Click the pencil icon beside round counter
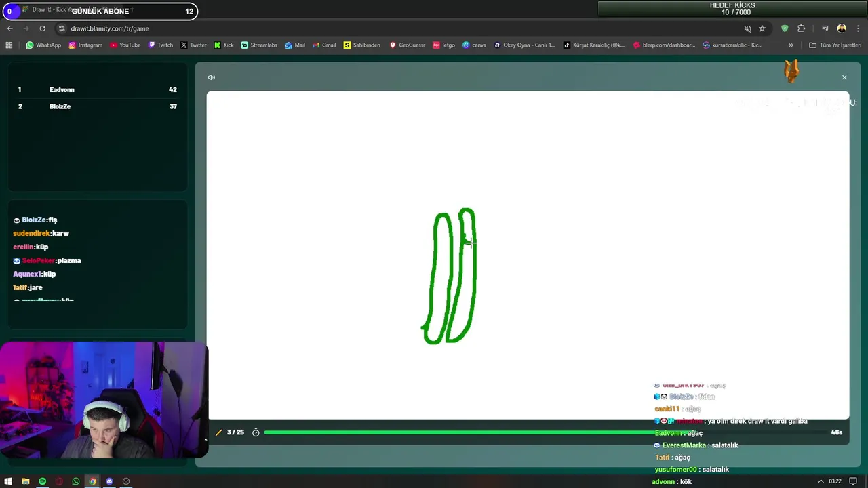The height and width of the screenshot is (488, 868). tap(218, 432)
